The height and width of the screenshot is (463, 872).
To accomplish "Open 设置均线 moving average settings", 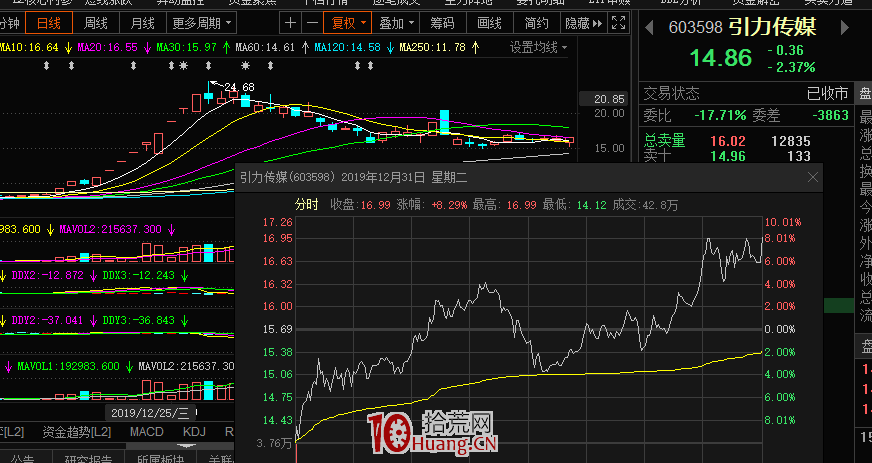I will coord(538,48).
